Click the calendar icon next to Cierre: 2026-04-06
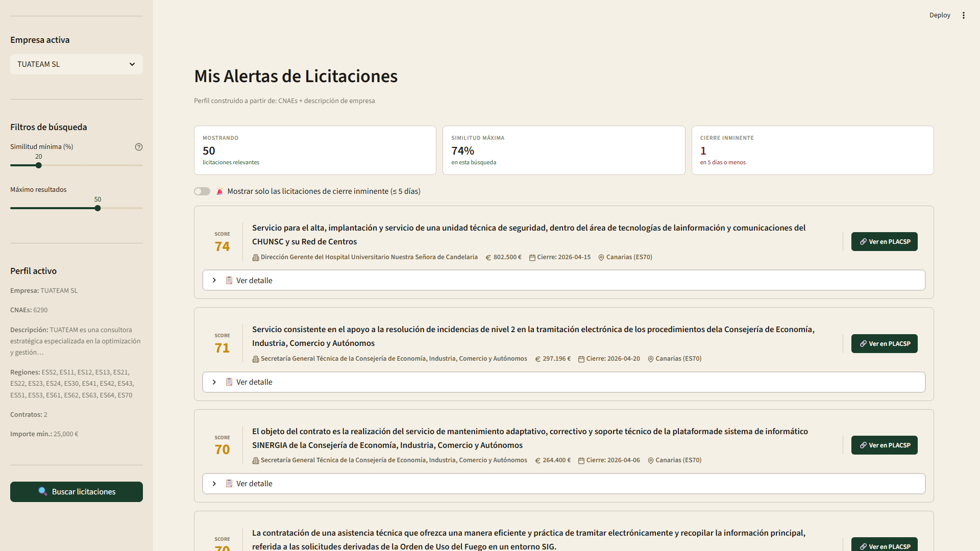The image size is (980, 551). tap(581, 461)
